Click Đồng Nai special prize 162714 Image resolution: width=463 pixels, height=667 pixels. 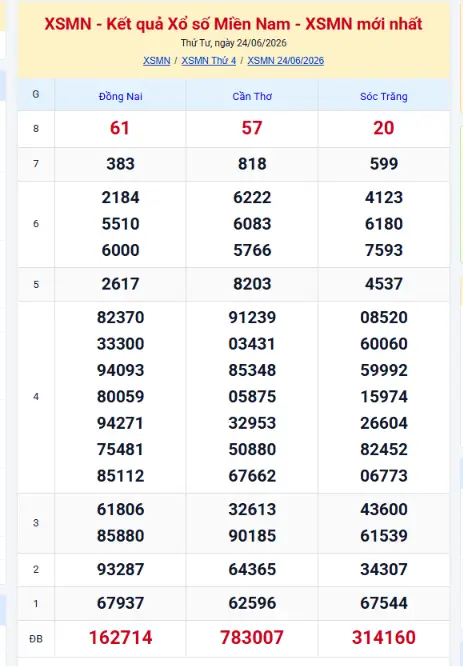point(120,638)
